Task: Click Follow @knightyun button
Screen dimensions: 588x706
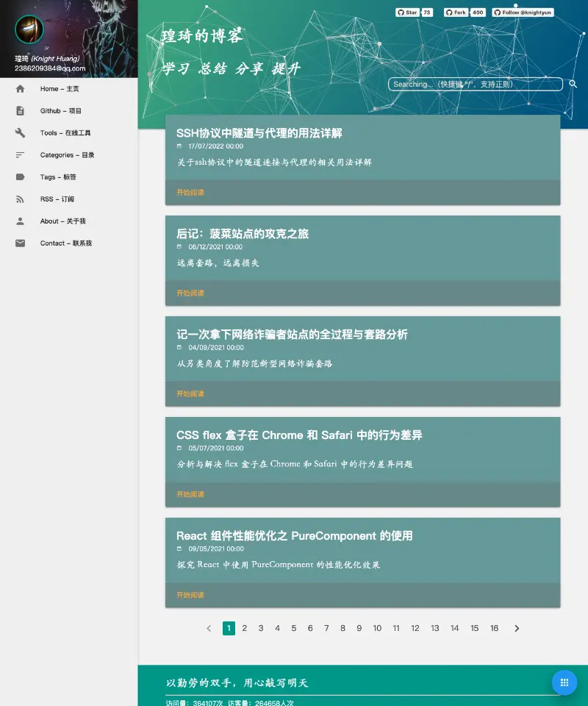Action: [523, 13]
